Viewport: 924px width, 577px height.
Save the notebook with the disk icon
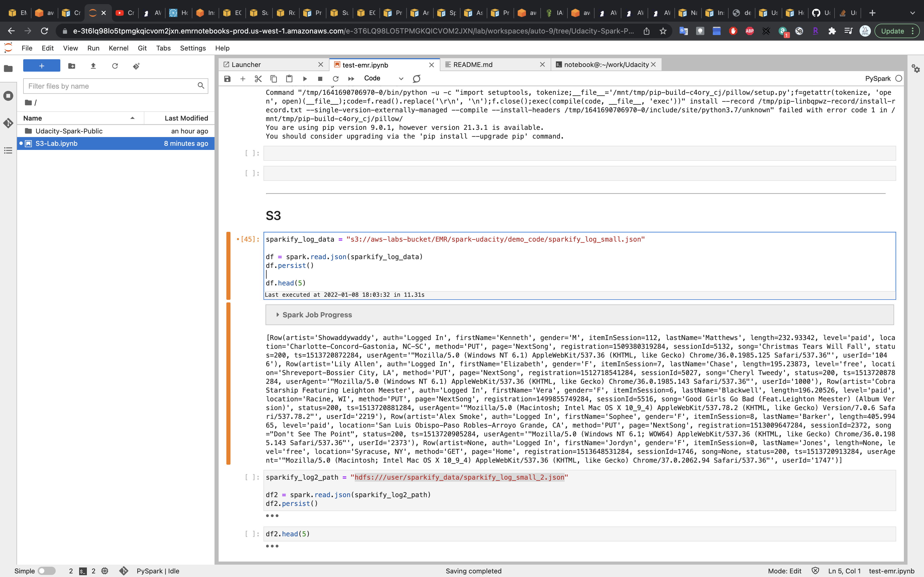[227, 79]
